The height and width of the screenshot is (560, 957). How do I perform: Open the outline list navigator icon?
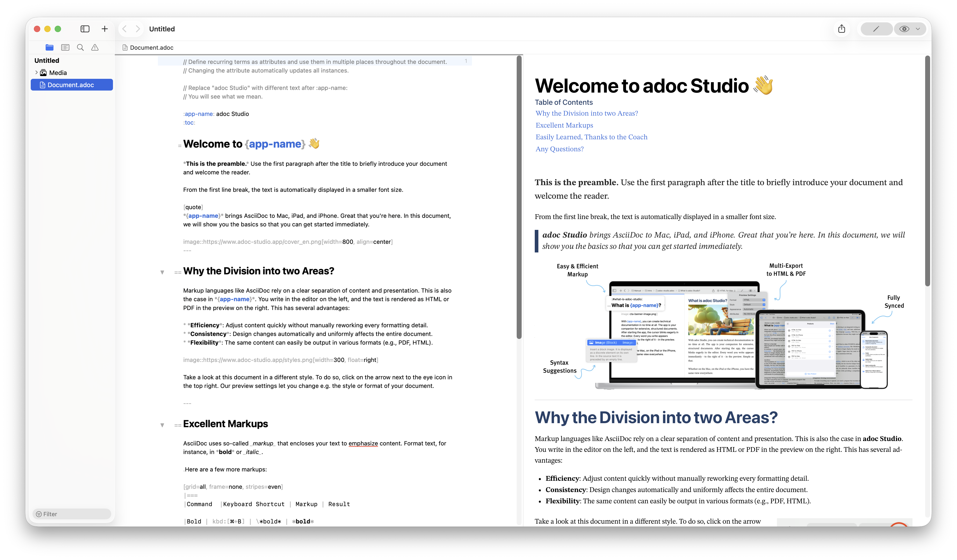(65, 47)
